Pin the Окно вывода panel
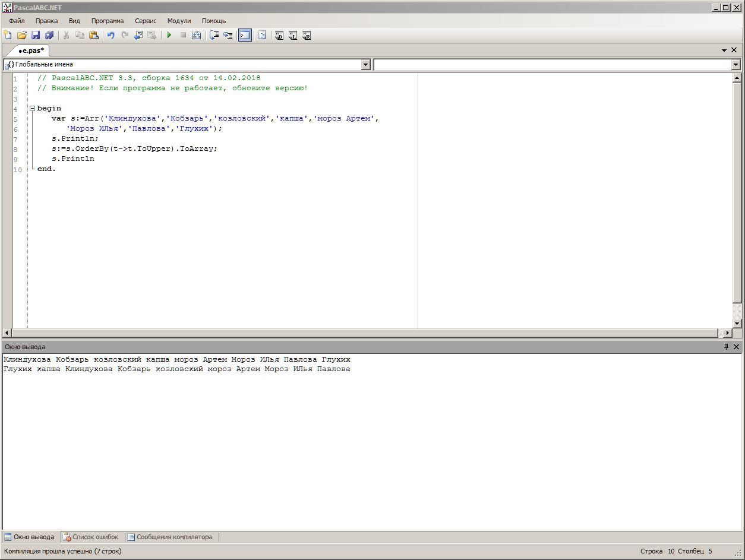 726,347
